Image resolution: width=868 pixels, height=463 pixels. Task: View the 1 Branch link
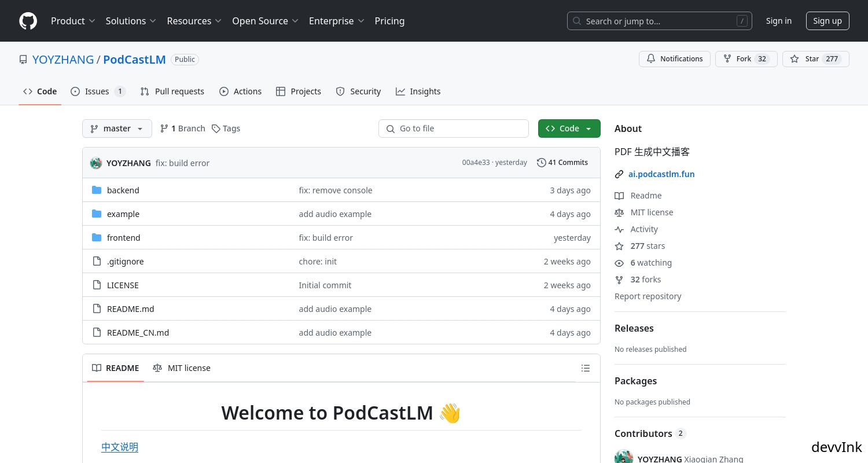tap(183, 128)
